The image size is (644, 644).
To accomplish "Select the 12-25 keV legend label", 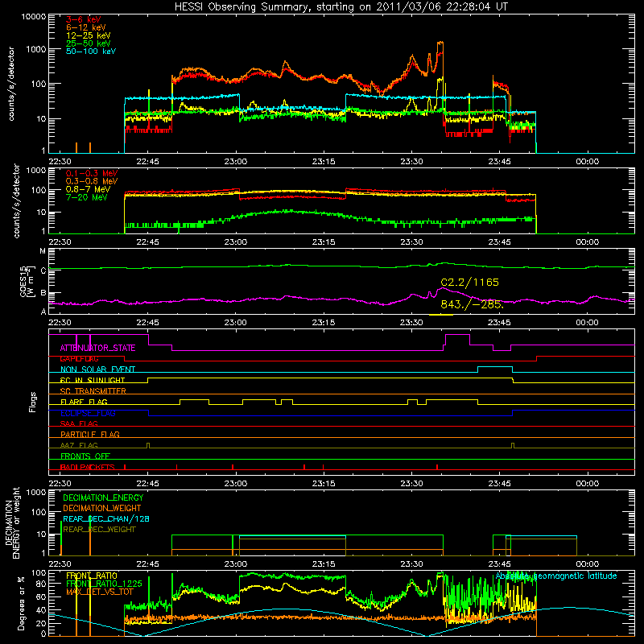I will coord(89,35).
